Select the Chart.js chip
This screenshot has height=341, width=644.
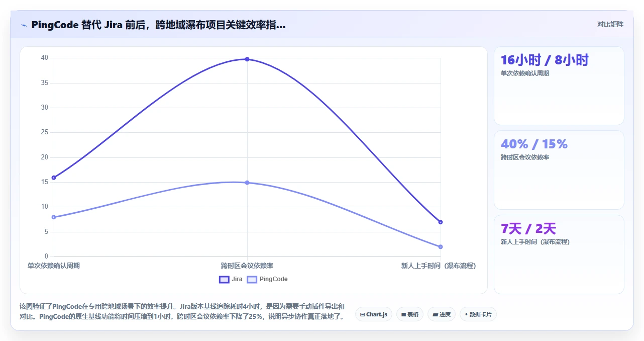[x=374, y=314]
